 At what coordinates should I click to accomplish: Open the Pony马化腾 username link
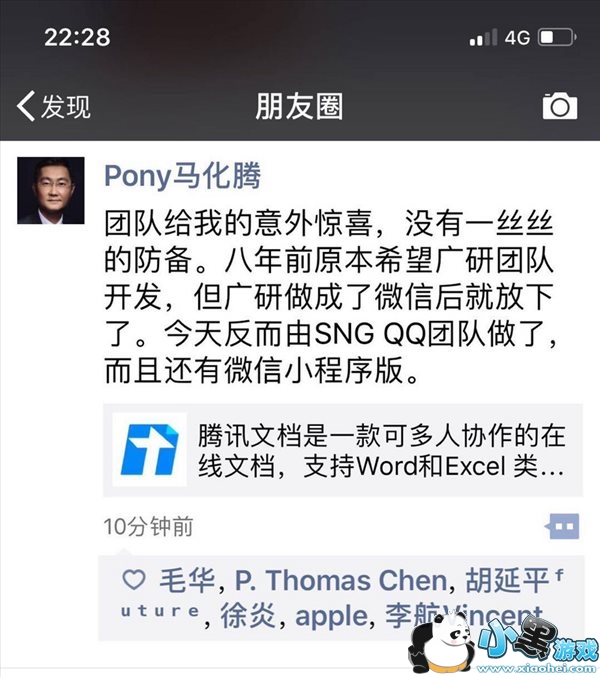[183, 176]
